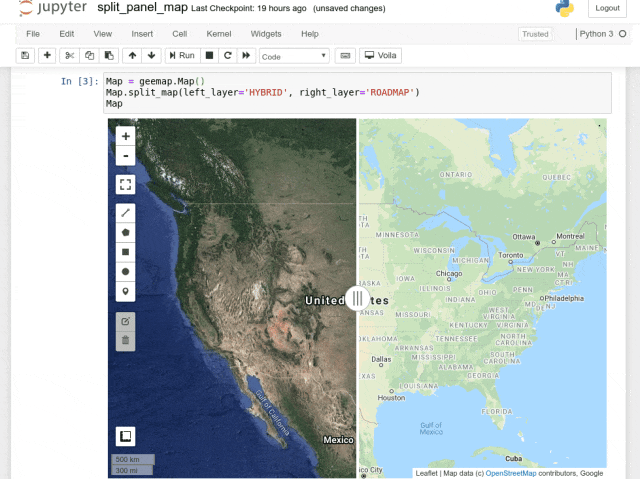Zoom in on the map

125,137
